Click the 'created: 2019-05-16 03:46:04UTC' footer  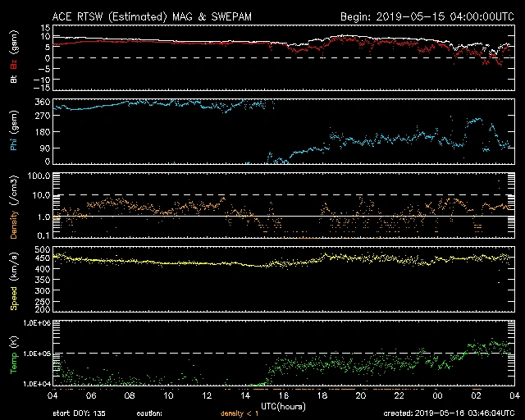(449, 413)
